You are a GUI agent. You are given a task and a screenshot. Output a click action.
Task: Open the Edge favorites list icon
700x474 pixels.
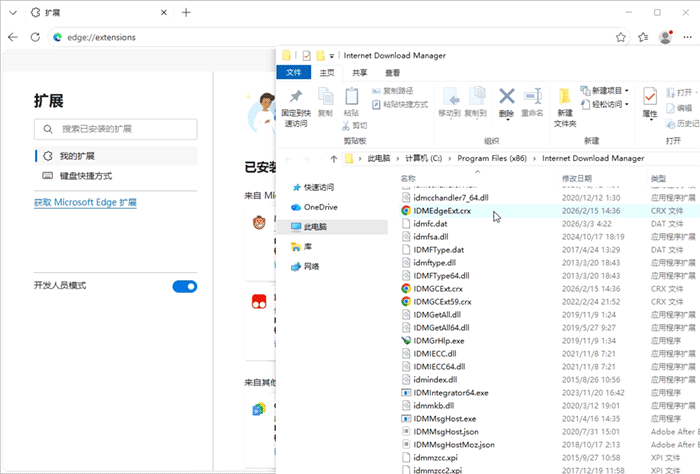pyautogui.click(x=643, y=37)
